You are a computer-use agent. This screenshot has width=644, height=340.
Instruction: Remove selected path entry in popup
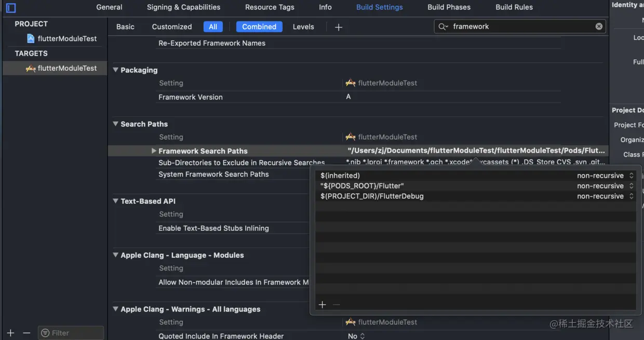[336, 305]
